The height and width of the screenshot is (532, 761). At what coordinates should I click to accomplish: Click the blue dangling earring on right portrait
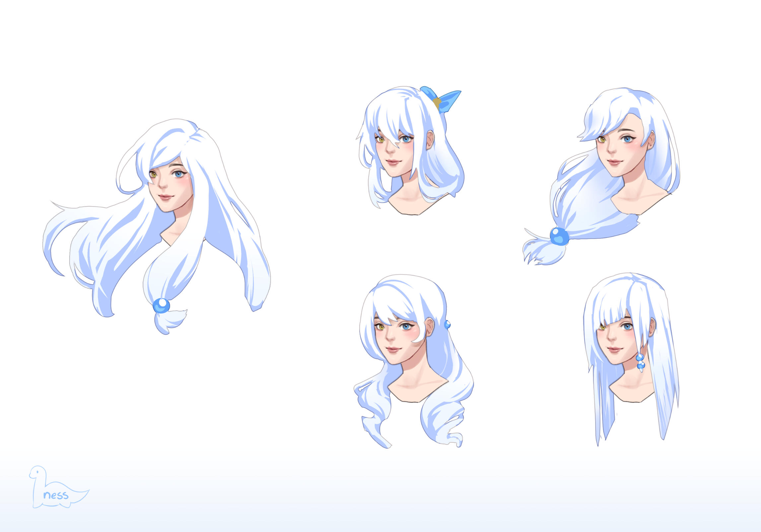pyautogui.click(x=641, y=361)
